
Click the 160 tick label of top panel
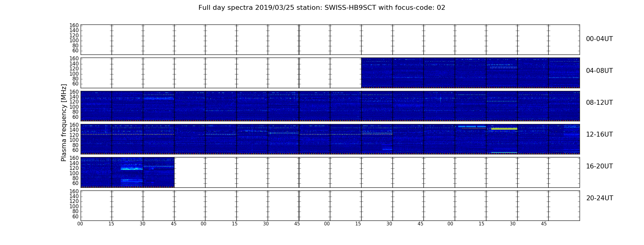[74, 25]
